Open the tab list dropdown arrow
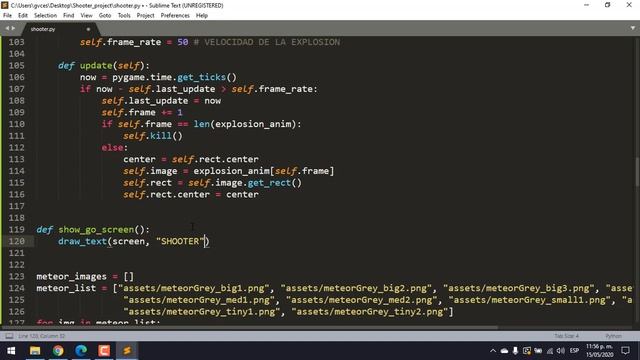The width and height of the screenshot is (640, 360). coord(633,28)
